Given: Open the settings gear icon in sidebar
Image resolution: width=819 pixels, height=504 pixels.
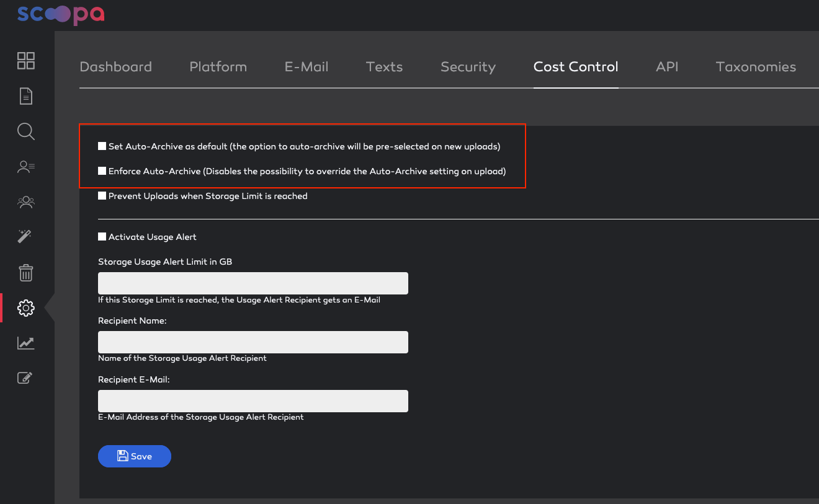Looking at the screenshot, I should [26, 308].
